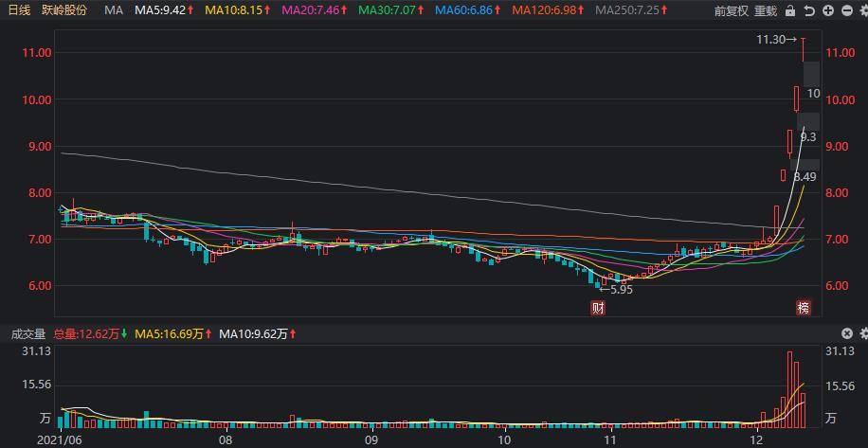Select the MA60 indicator label
The image size is (868, 448).
click(x=469, y=10)
